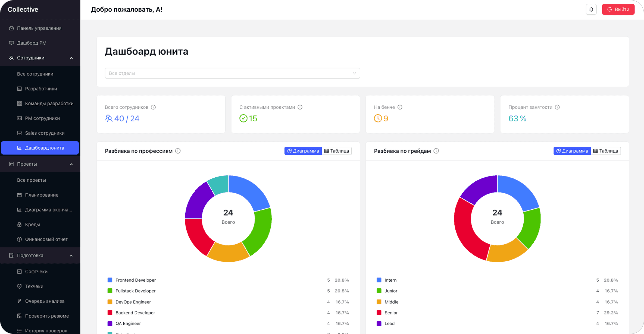The width and height of the screenshot is (644, 334).
Task: Open the Все отделы dropdown
Action: (232, 73)
